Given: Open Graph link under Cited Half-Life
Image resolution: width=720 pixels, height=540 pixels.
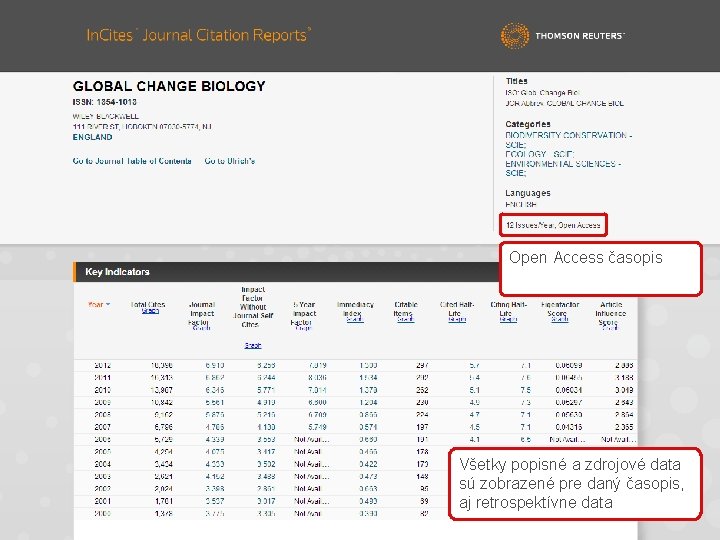Looking at the screenshot, I should click(457, 319).
